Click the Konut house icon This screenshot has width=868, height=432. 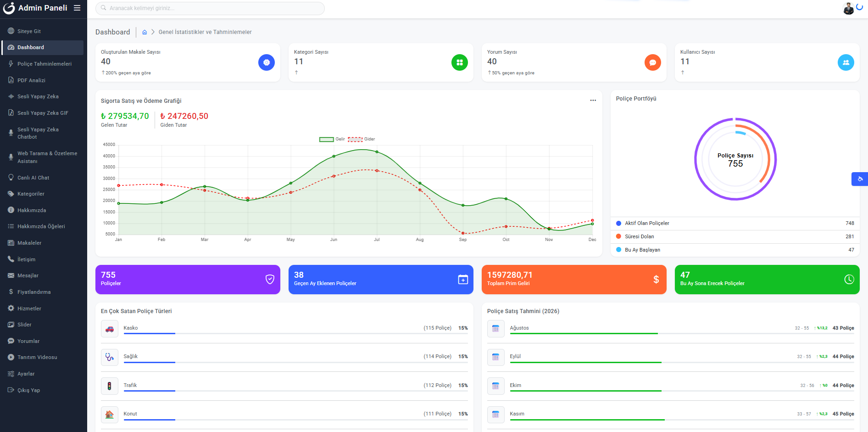tap(110, 415)
